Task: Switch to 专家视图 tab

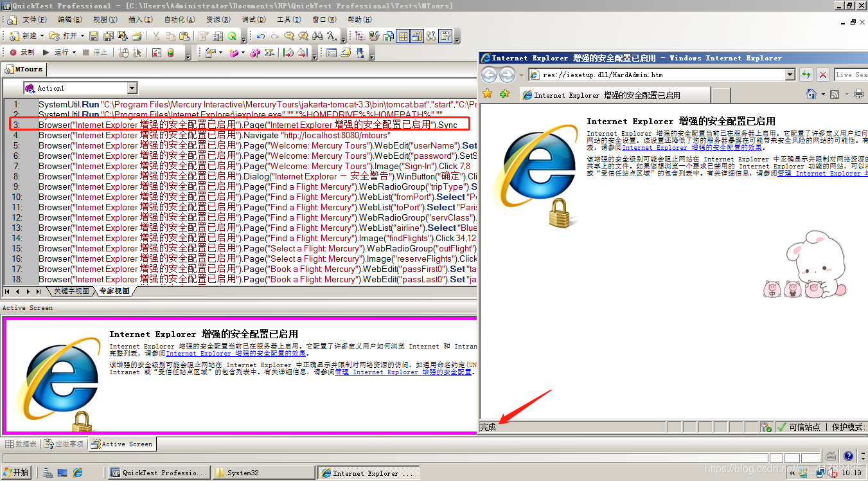Action: pos(114,291)
